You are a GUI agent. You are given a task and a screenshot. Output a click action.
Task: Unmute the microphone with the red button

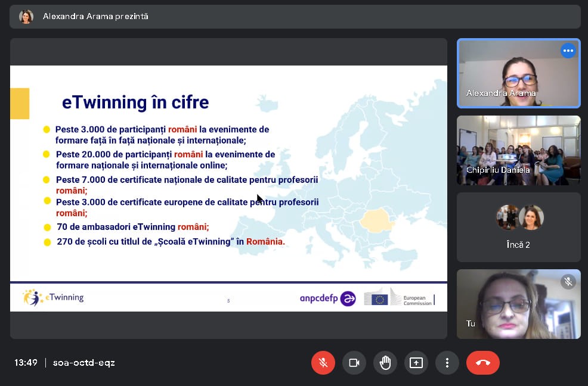323,363
